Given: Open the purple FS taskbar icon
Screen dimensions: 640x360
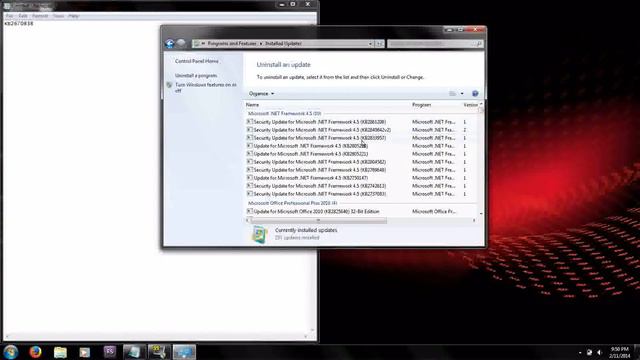Looking at the screenshot, I should 109,351.
